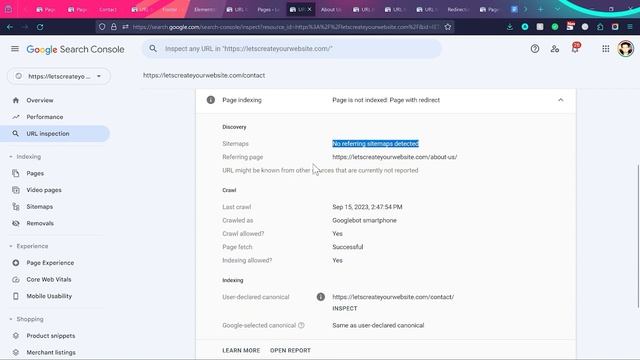Viewport: 640px width, 360px height.
Task: Open the Google account avatar
Action: tap(625, 49)
